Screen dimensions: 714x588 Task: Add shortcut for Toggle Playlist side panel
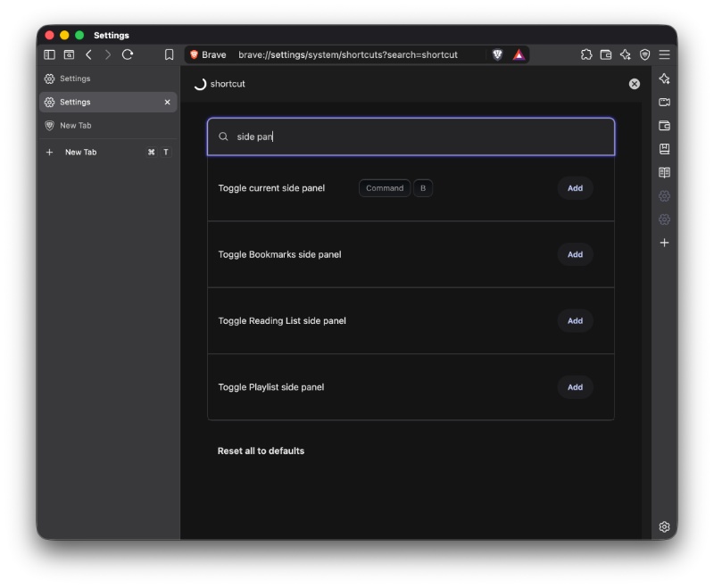pos(575,387)
